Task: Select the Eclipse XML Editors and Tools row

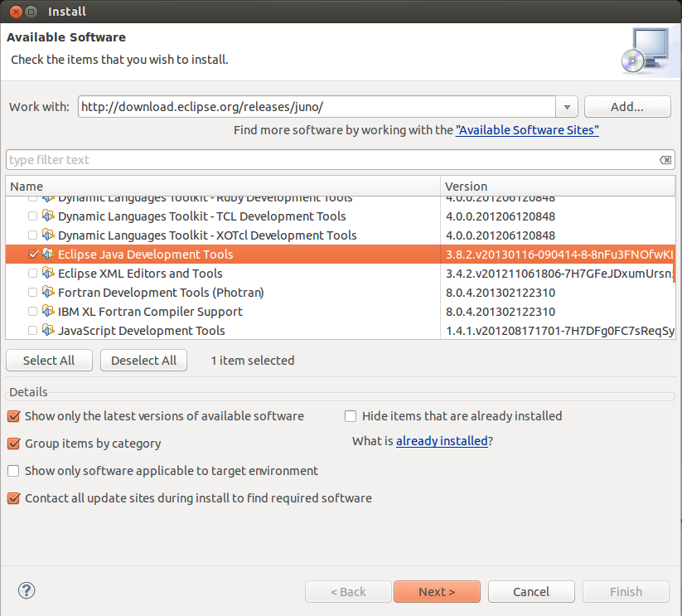Action: [341, 274]
